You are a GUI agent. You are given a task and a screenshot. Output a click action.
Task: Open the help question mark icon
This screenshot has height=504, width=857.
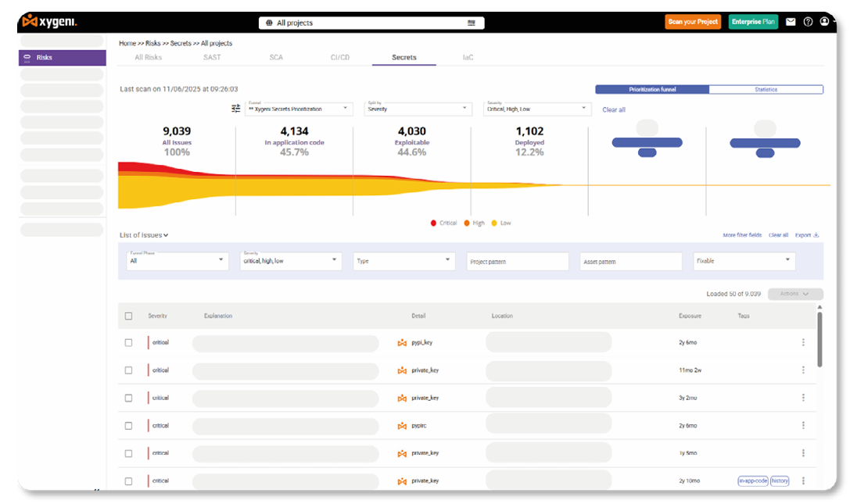tap(808, 22)
